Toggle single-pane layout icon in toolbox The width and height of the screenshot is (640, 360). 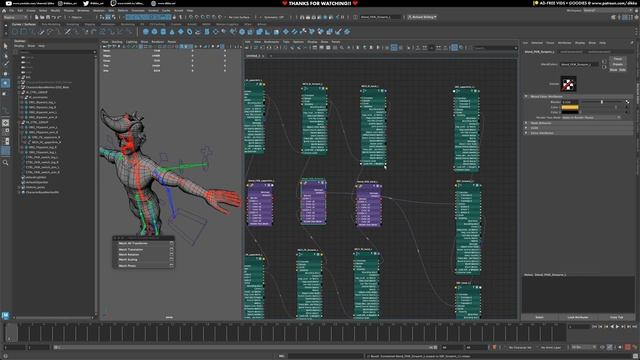[x=5, y=123]
